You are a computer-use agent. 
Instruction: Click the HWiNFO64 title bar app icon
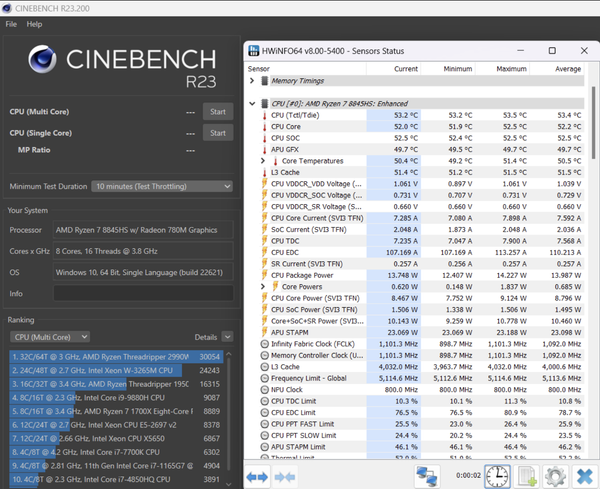tap(253, 51)
